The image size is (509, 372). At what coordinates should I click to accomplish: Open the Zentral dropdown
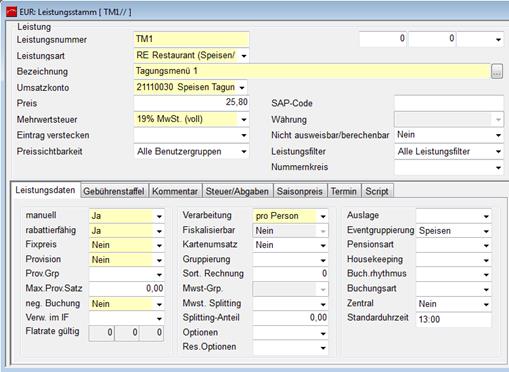click(486, 304)
